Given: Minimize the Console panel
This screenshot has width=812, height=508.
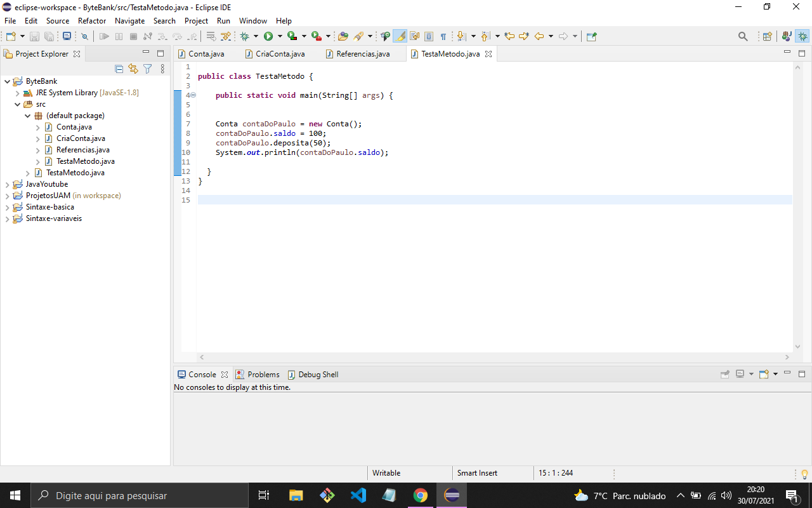Looking at the screenshot, I should [x=787, y=373].
